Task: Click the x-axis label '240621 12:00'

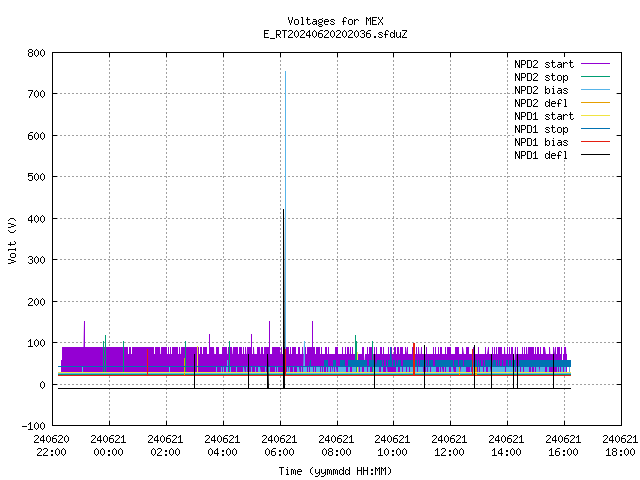Action: coord(449,446)
